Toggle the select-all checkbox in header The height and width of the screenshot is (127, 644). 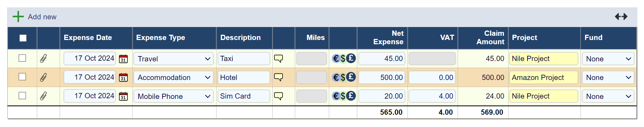pyautogui.click(x=23, y=38)
